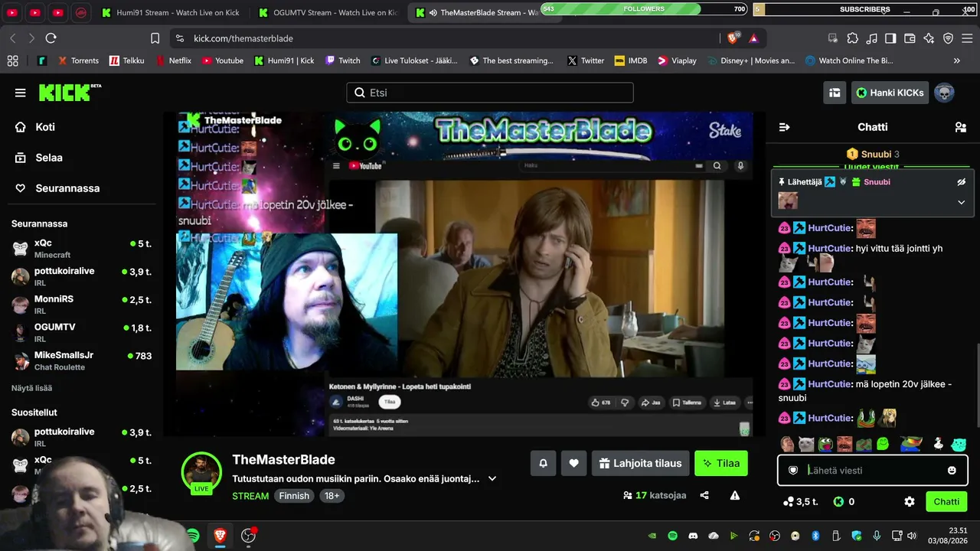This screenshot has width=980, height=551.
Task: Share the stream using the share icon
Action: pyautogui.click(x=704, y=495)
